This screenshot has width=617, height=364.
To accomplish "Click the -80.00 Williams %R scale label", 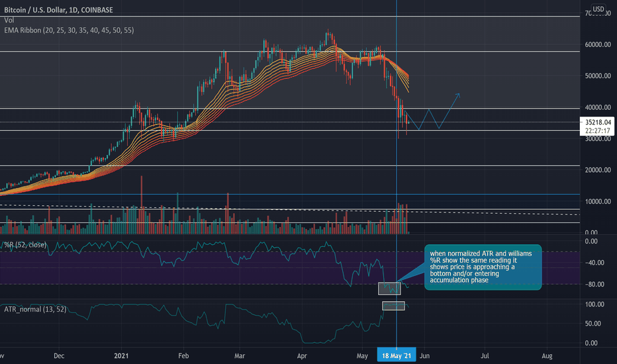I will 594,284.
